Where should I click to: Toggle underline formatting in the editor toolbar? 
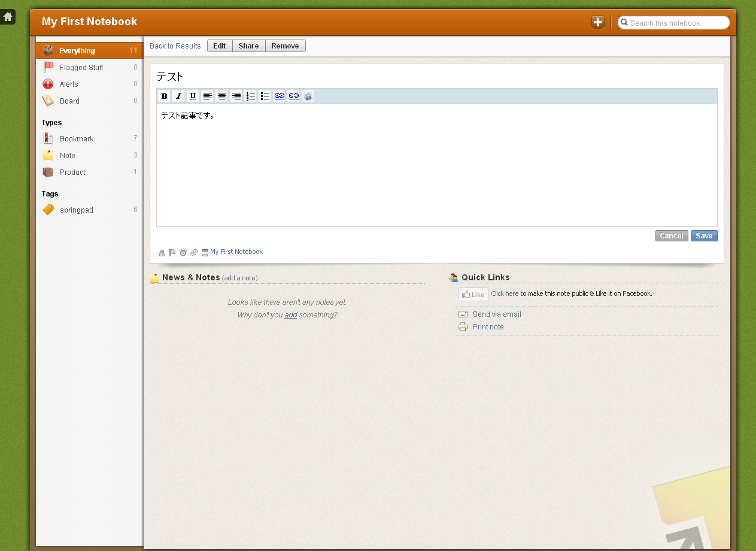pyautogui.click(x=193, y=96)
